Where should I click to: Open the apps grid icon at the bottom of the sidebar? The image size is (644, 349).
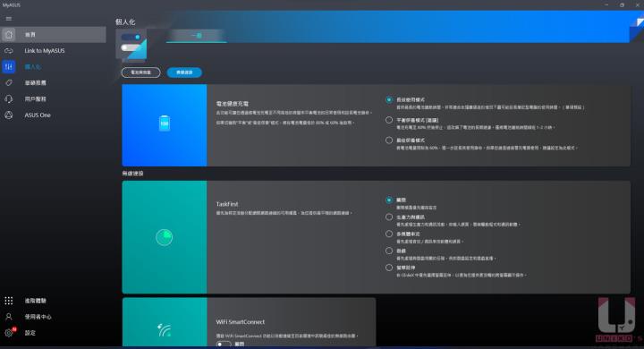click(9, 301)
